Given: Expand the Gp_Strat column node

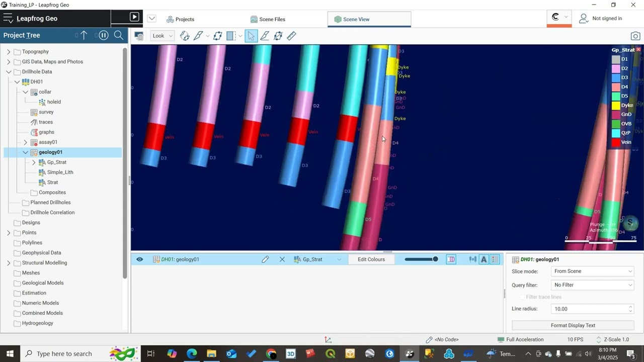Looking at the screenshot, I should tap(34, 162).
